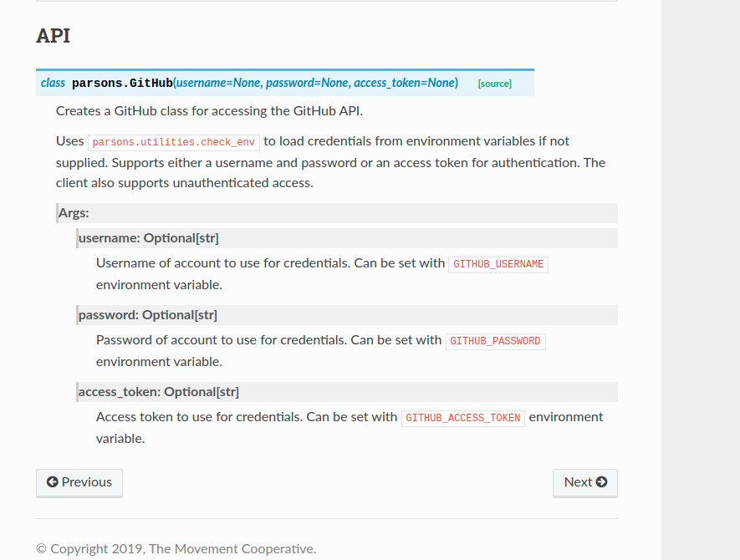Select the parsons.utilities.check_env code reference

coord(173,141)
